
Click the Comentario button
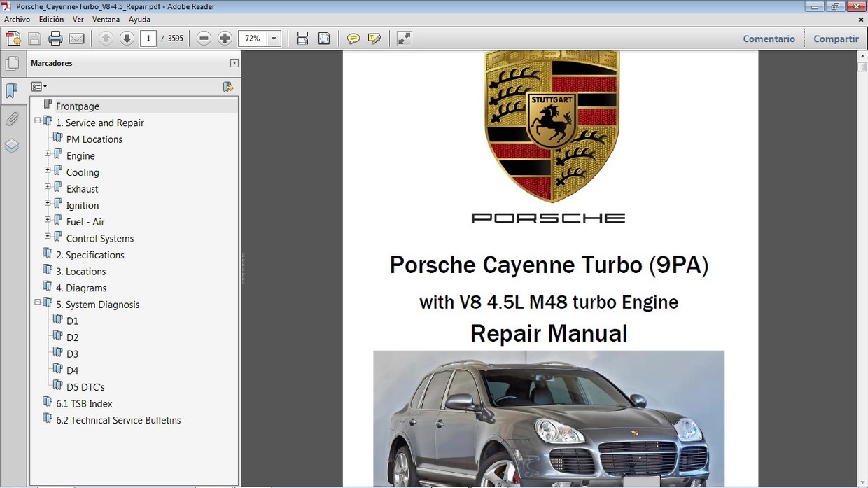pos(769,39)
